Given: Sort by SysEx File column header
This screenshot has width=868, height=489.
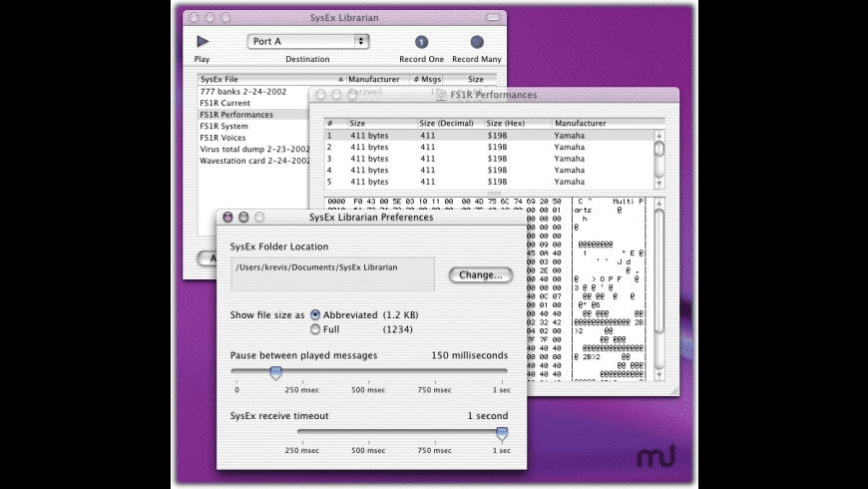Looking at the screenshot, I should point(271,79).
